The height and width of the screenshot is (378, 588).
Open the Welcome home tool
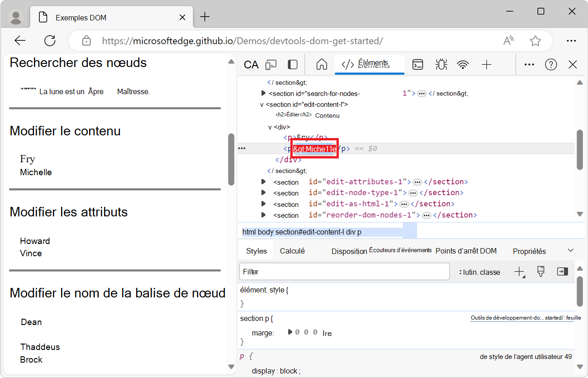point(322,64)
